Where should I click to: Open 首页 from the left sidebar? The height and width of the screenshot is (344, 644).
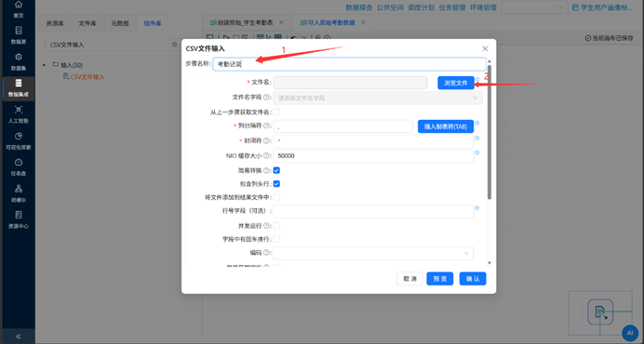[x=18, y=9]
